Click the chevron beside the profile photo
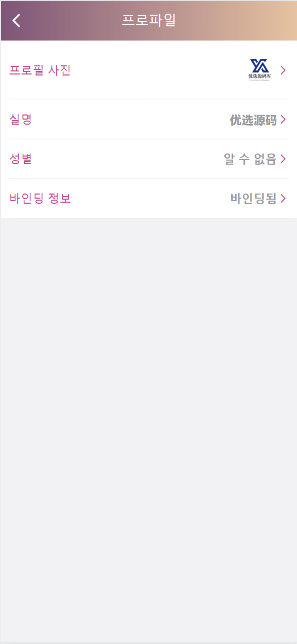The image size is (297, 644). click(x=283, y=70)
